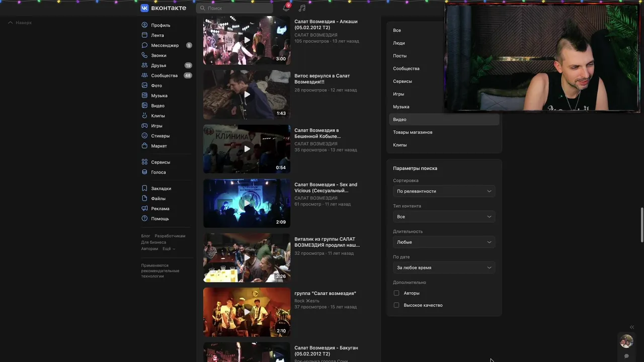The image size is (644, 362).
Task: Open the Блог footer link
Action: coord(145,236)
